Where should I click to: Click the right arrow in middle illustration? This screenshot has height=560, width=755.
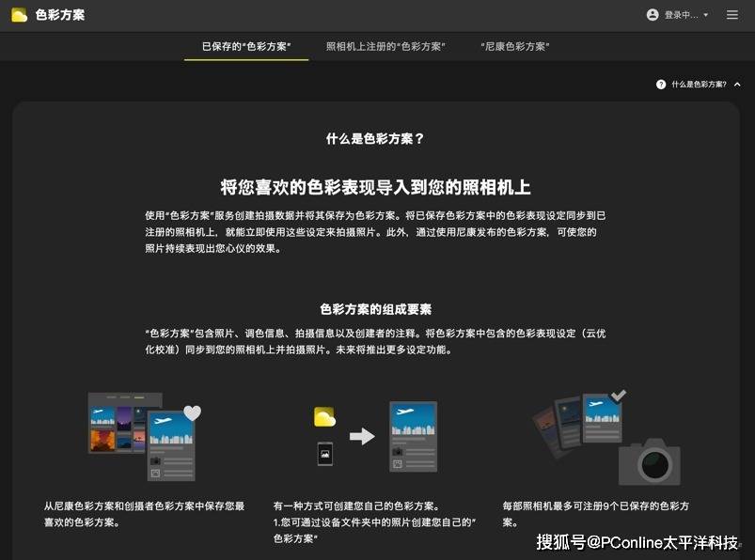point(362,436)
